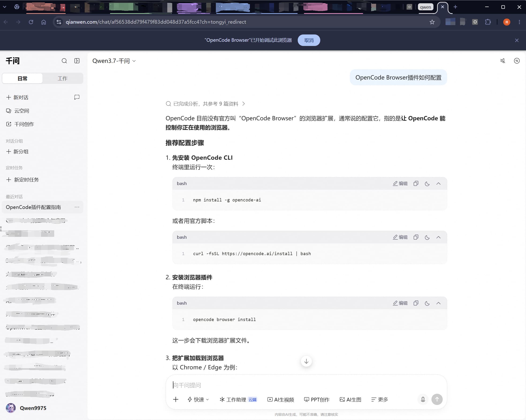Screen dimensions: 526x420
Task: Open the Qwen9975 profile avatar
Action: point(11,408)
